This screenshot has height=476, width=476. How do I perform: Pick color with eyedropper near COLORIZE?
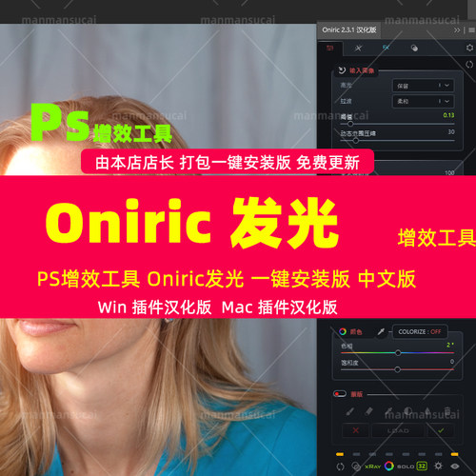(x=381, y=332)
